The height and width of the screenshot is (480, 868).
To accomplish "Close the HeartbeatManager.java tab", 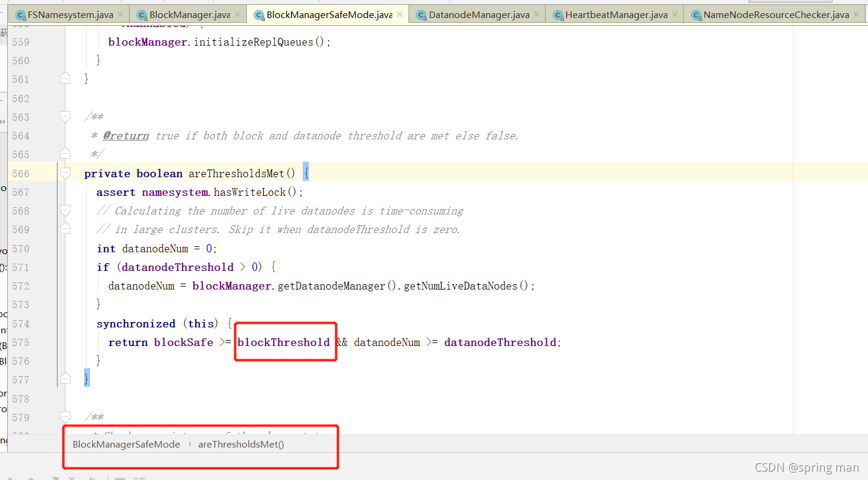I will pos(675,14).
